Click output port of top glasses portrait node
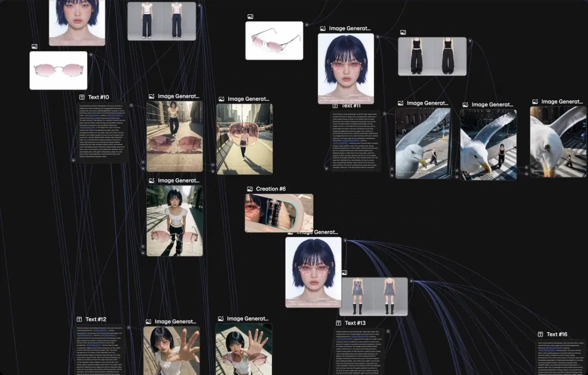 378,36
